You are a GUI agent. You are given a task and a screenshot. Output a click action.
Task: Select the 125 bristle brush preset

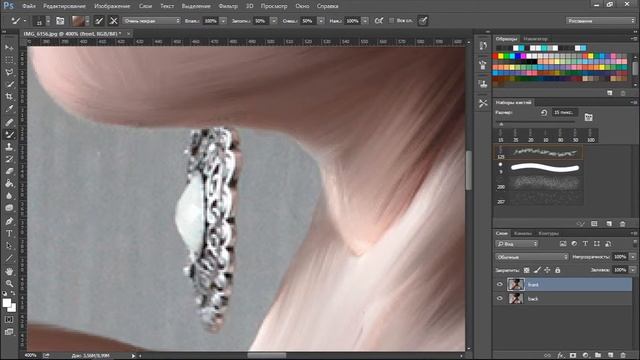click(x=539, y=153)
